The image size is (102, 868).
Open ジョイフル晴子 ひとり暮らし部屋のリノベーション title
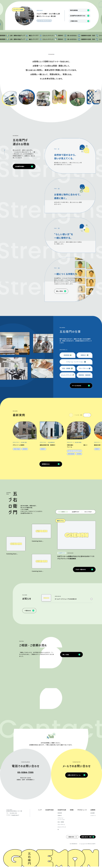tap(48, 15)
